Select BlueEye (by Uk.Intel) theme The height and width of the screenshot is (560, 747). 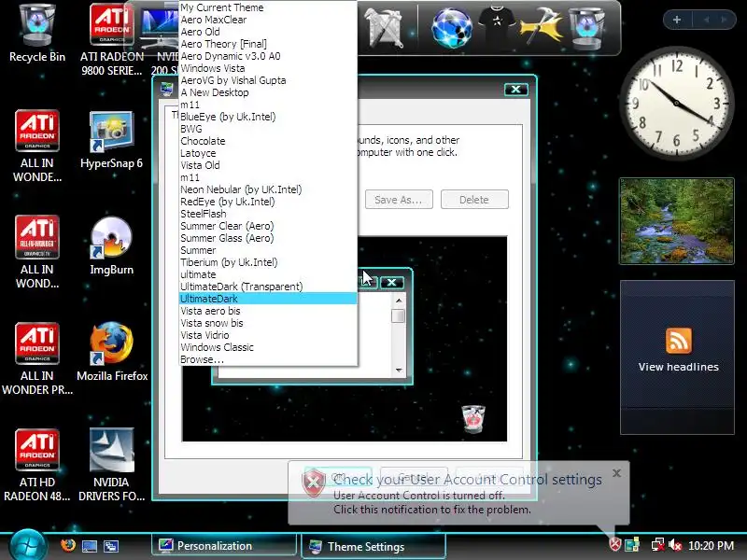pos(268,117)
